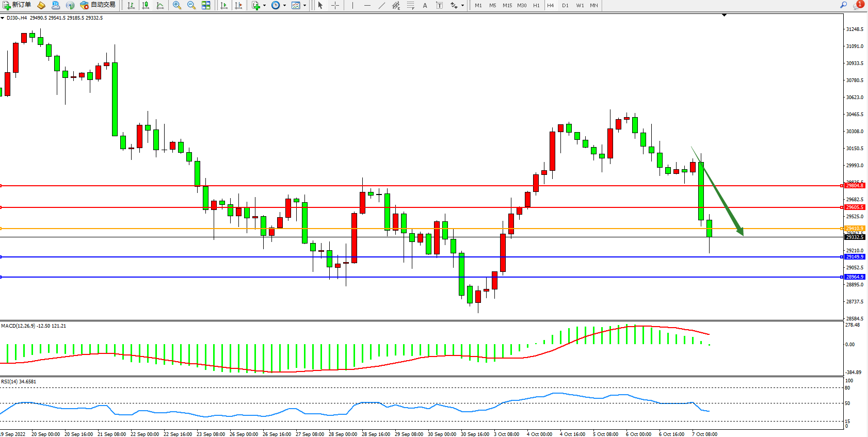Expand the arrows objects dropdown
The image size is (868, 437).
[x=462, y=6]
